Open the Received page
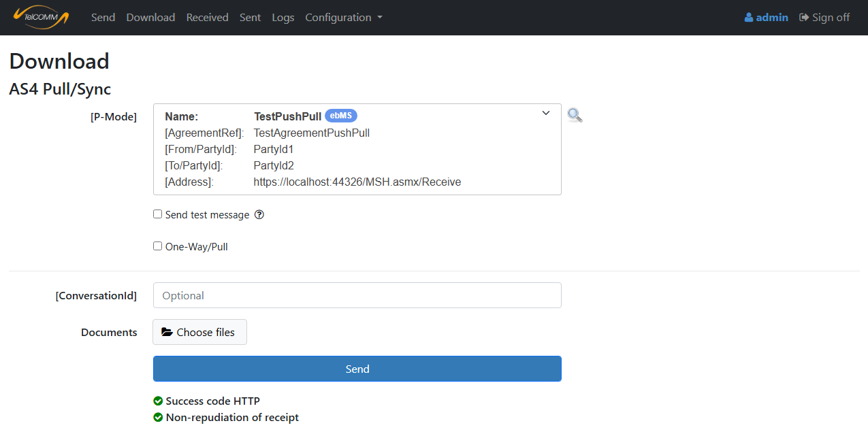 tap(207, 18)
